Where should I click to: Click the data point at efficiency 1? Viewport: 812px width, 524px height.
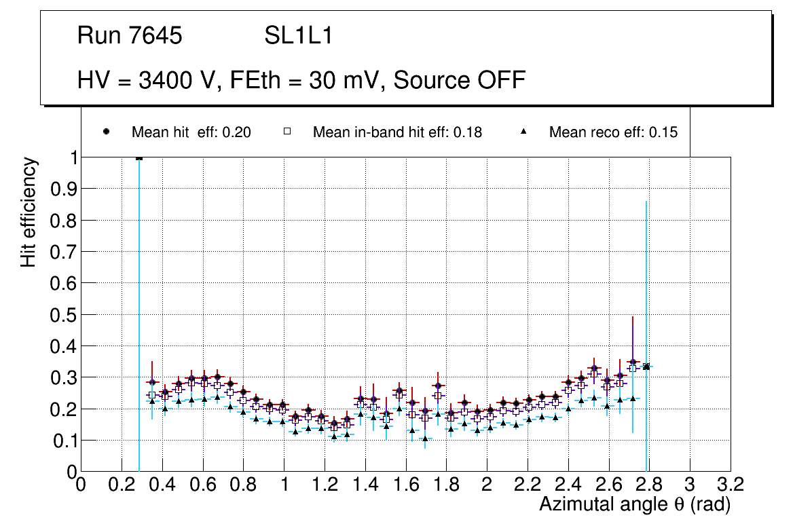pyautogui.click(x=139, y=158)
